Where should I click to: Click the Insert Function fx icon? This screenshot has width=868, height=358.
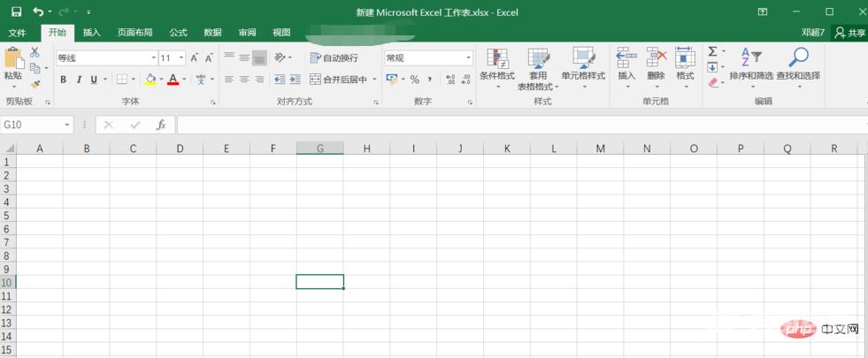(161, 126)
